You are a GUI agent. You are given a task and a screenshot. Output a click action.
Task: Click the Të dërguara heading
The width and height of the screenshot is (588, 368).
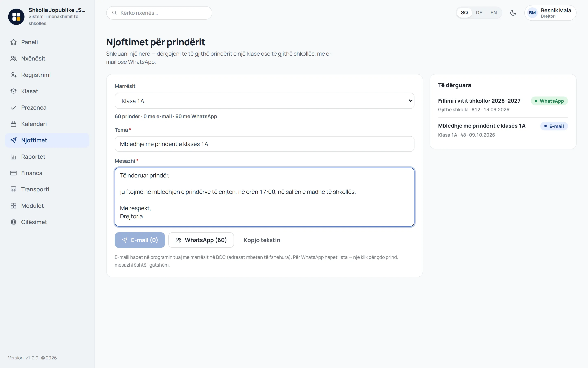click(x=454, y=85)
